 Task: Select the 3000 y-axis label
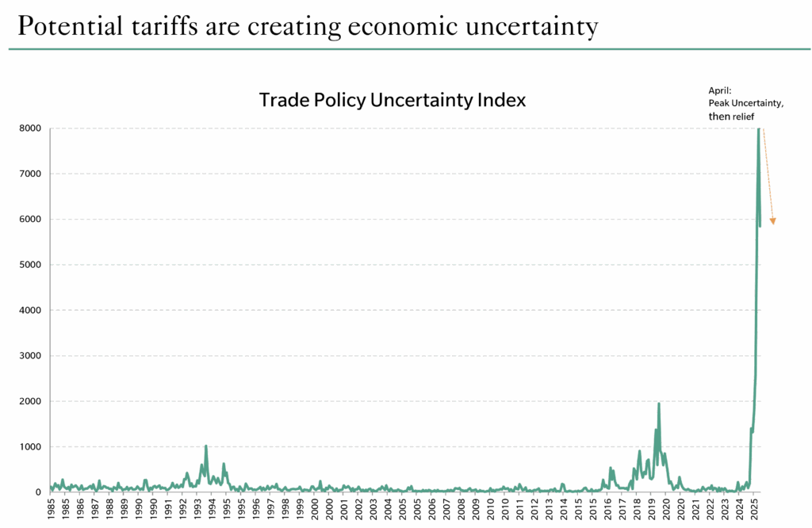tap(31, 356)
